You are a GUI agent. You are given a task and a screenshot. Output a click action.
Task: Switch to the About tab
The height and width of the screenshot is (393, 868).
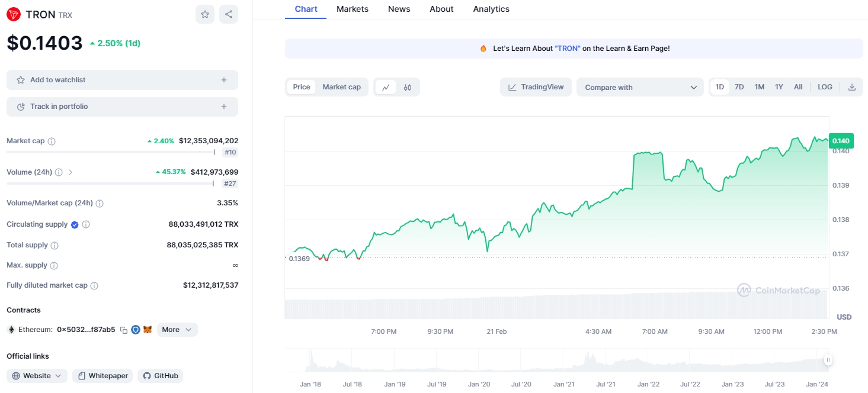441,9
